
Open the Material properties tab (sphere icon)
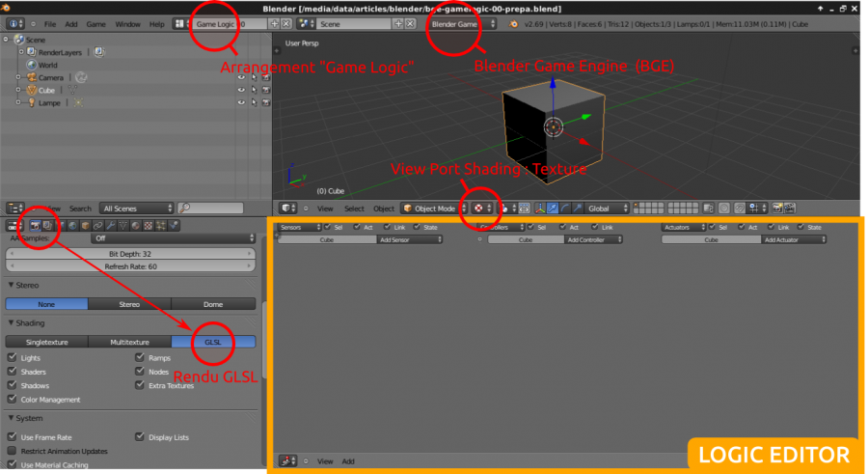tap(136, 226)
